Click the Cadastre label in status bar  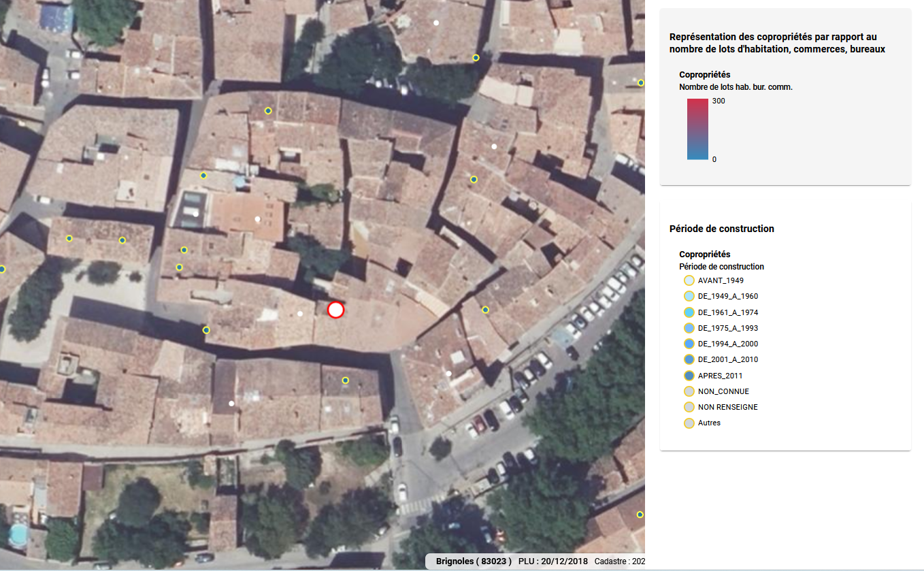(612, 561)
